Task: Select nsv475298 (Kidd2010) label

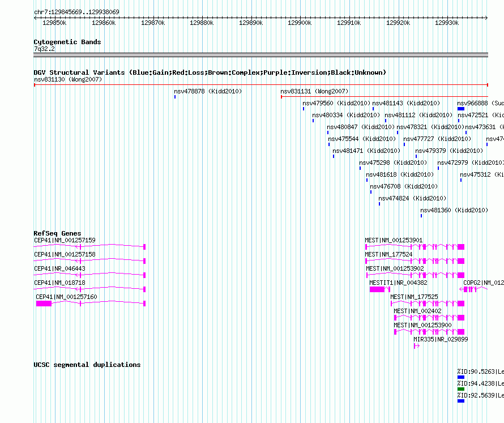Action: click(x=393, y=163)
